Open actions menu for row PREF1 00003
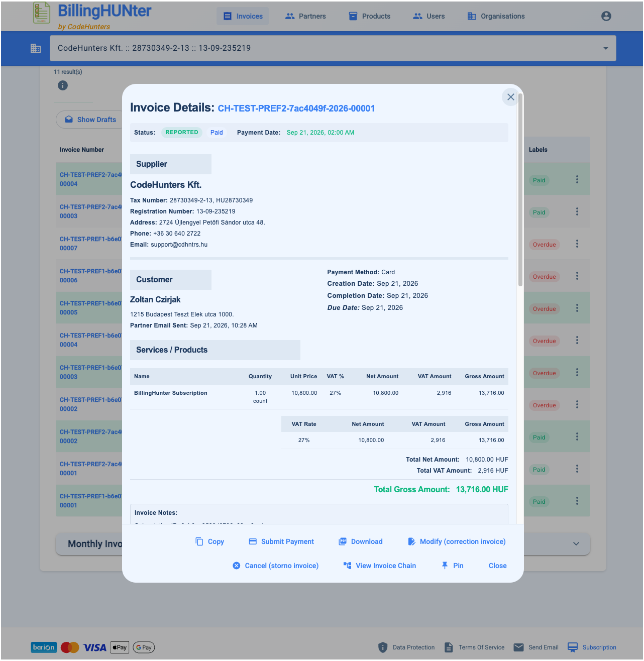The height and width of the screenshot is (661, 644). (x=577, y=372)
